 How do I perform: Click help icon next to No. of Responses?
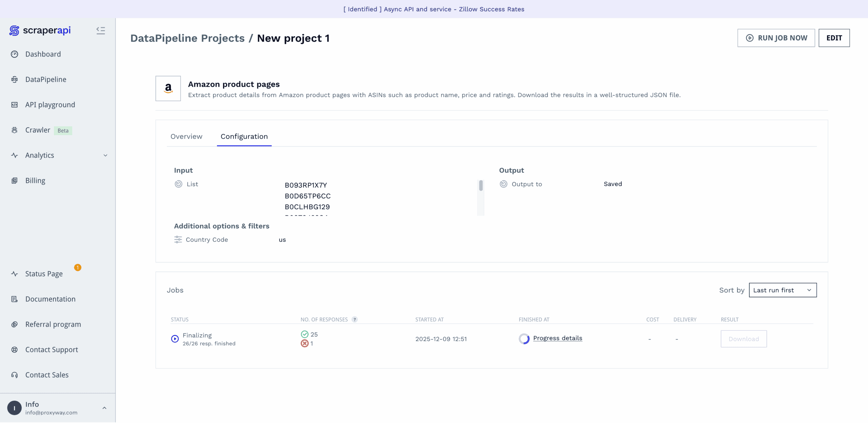pyautogui.click(x=355, y=320)
